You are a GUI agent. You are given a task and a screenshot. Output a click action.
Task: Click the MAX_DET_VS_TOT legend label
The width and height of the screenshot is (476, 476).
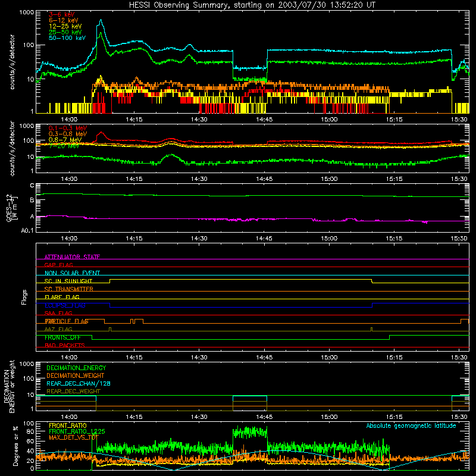[x=74, y=437]
